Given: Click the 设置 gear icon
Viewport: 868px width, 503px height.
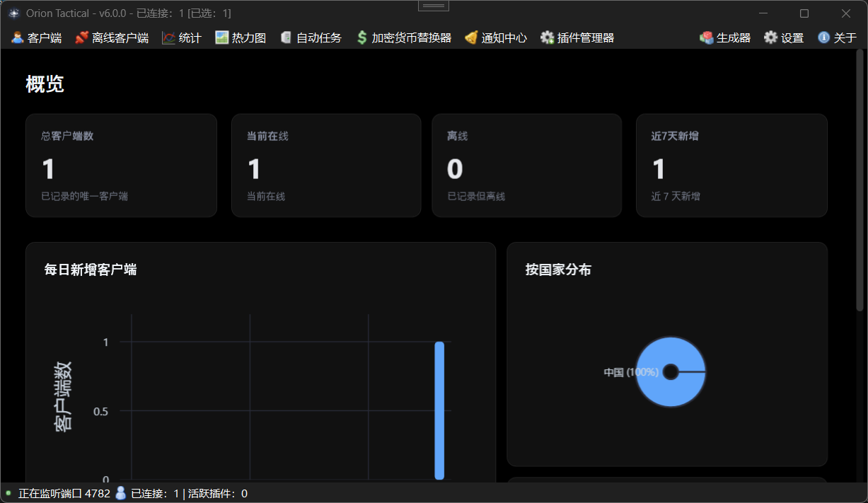Looking at the screenshot, I should (x=770, y=37).
